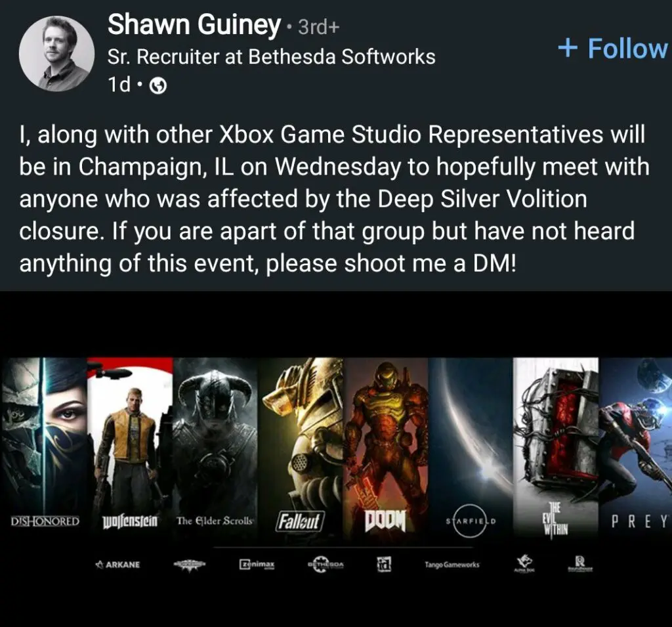672x627 pixels.
Task: Click the Arkane studio logo
Action: [117, 565]
